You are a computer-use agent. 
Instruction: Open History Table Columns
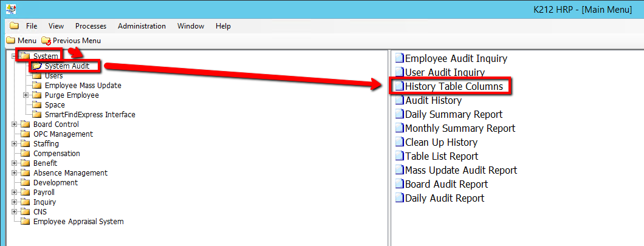pos(453,87)
